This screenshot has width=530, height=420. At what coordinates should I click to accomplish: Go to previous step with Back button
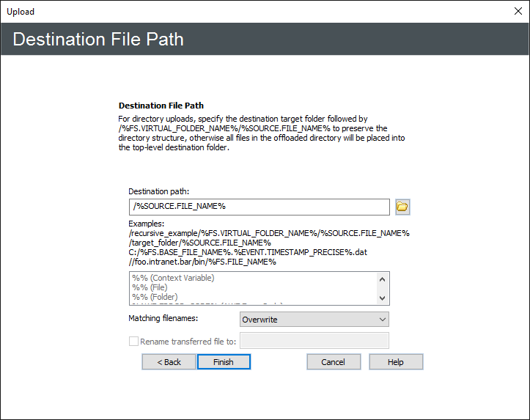tap(169, 362)
